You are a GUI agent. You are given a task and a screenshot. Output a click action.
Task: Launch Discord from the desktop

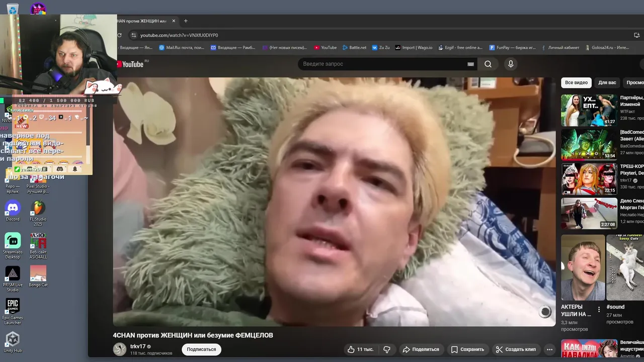click(x=13, y=211)
